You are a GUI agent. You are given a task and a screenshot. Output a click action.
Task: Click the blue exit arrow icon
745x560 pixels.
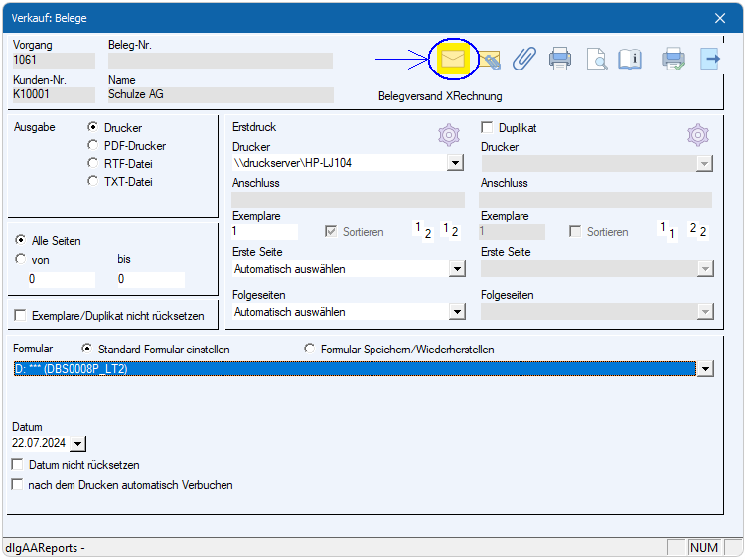click(710, 60)
